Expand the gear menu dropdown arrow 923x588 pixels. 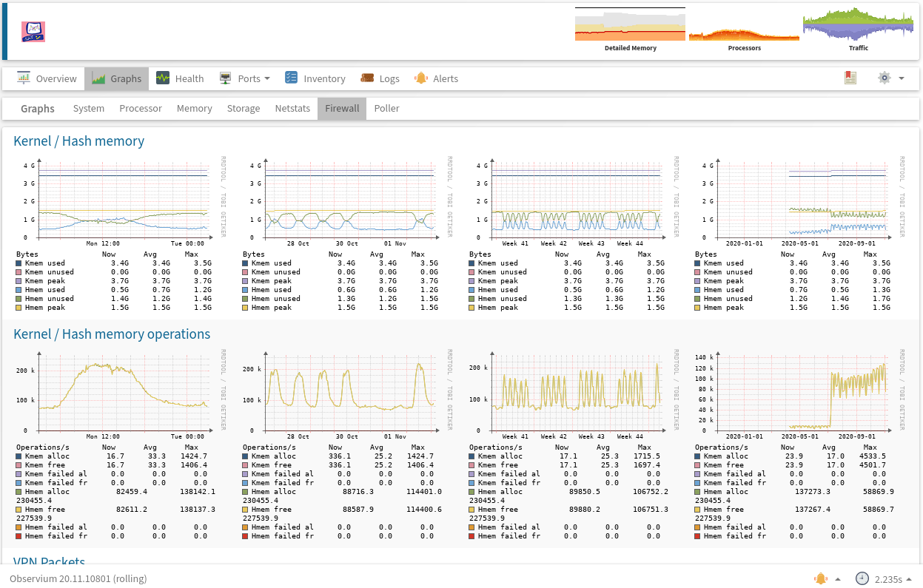click(x=902, y=78)
